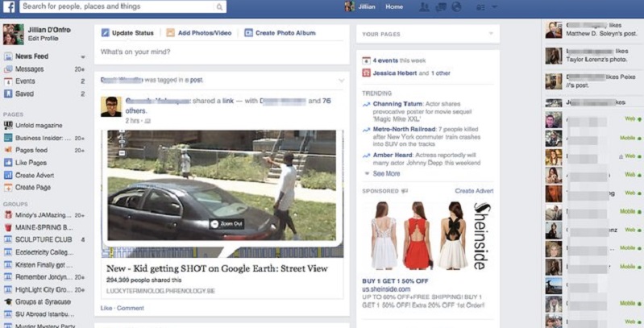Open Kristen Finally got... group

click(x=44, y=265)
